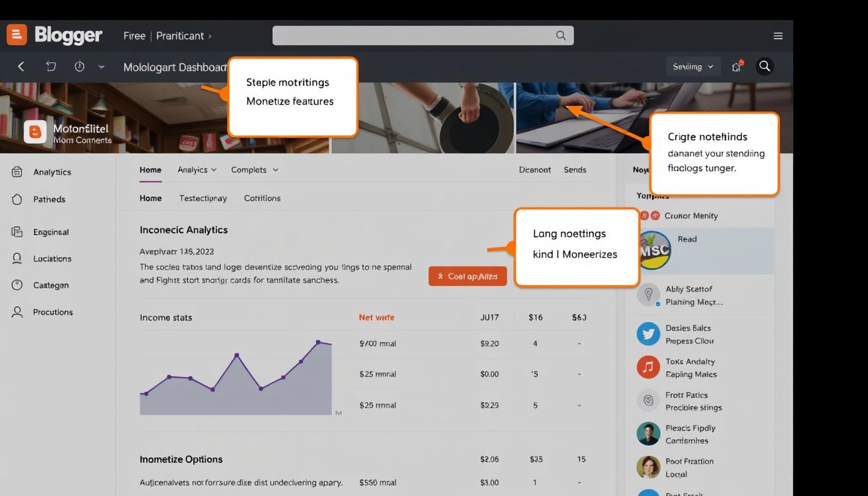Screen dimensions: 868x496
Task: Open the Sends link
Action: (x=575, y=170)
